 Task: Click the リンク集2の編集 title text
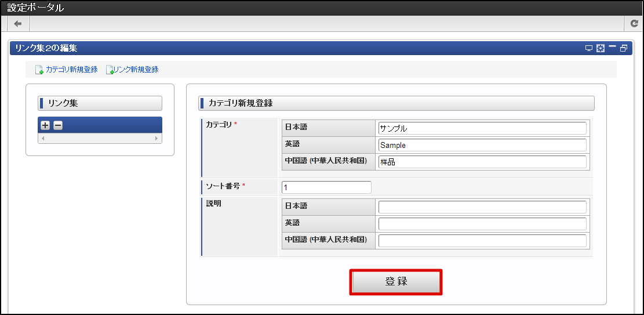click(46, 49)
